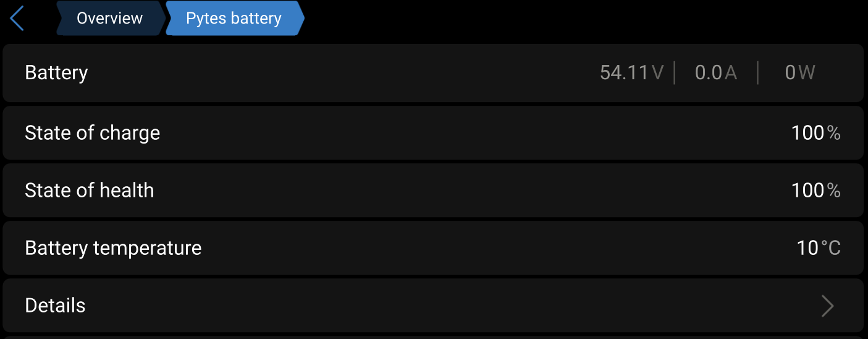Viewport: 868px width, 339px height.
Task: Click the divider between current and power
Action: (x=758, y=73)
